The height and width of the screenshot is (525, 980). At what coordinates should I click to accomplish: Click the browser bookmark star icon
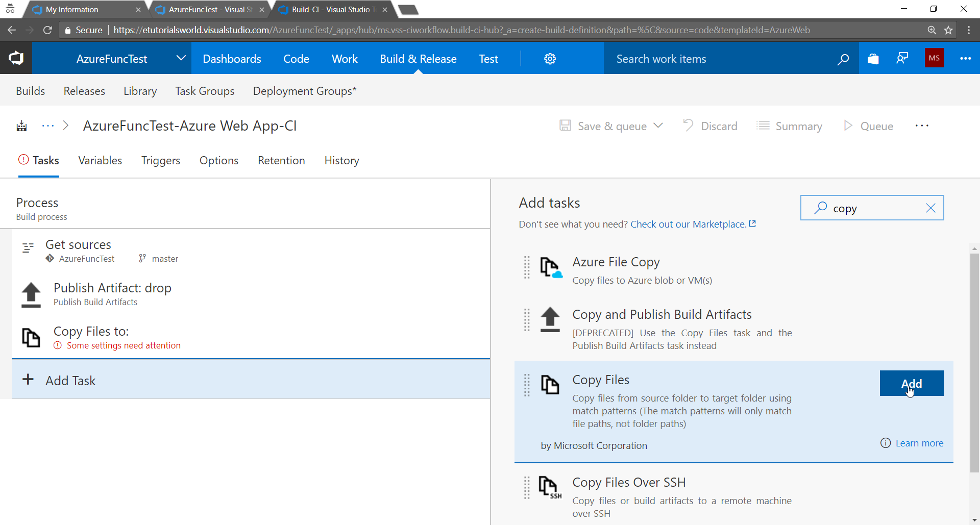[x=948, y=30]
